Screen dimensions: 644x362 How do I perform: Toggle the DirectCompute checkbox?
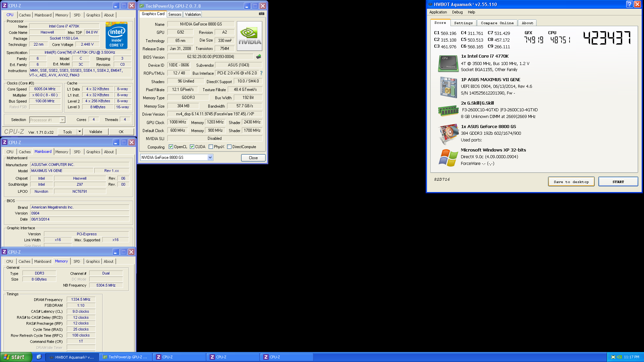(229, 147)
